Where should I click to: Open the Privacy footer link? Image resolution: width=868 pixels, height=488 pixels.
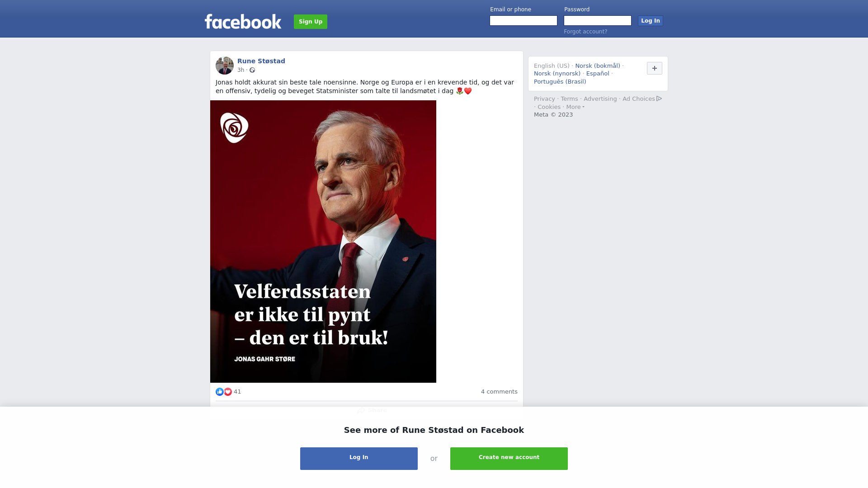(x=544, y=99)
